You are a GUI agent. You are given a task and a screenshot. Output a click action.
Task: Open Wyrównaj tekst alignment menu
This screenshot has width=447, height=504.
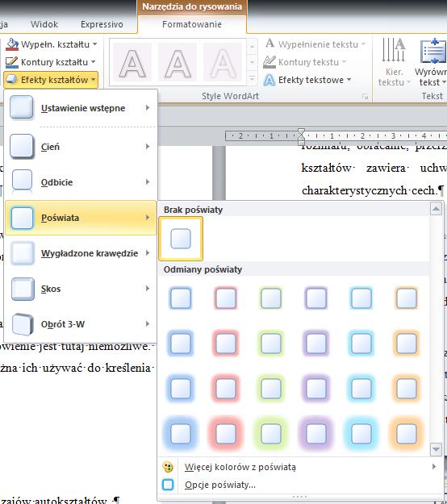432,62
